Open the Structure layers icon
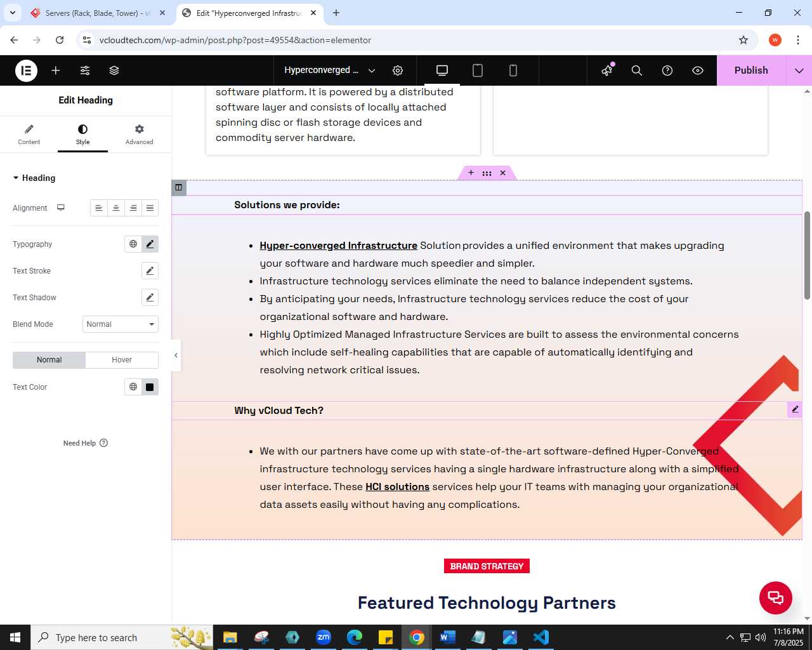The width and height of the screenshot is (812, 650). click(114, 70)
